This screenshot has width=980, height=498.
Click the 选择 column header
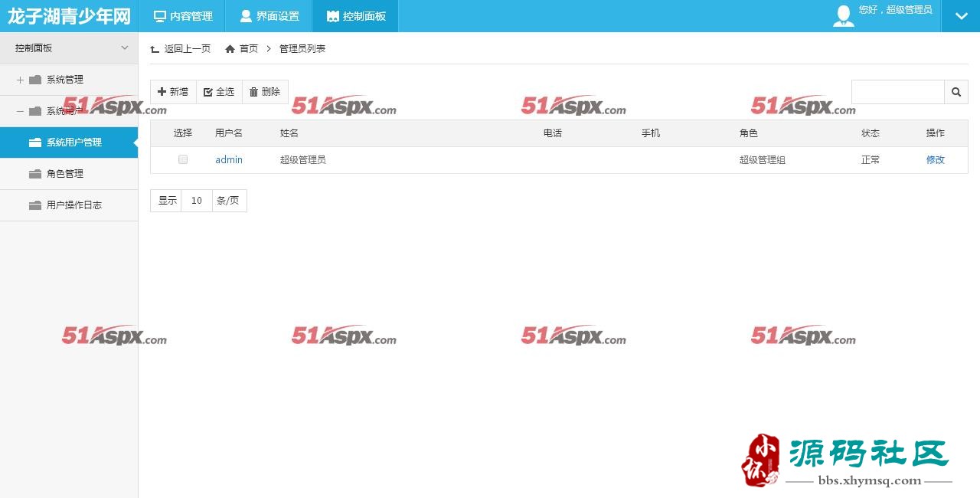point(183,133)
